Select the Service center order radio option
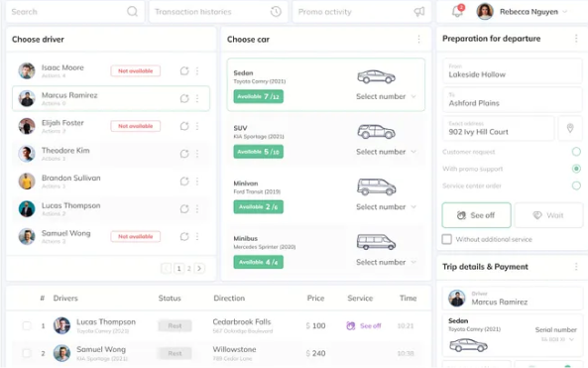 (x=576, y=185)
